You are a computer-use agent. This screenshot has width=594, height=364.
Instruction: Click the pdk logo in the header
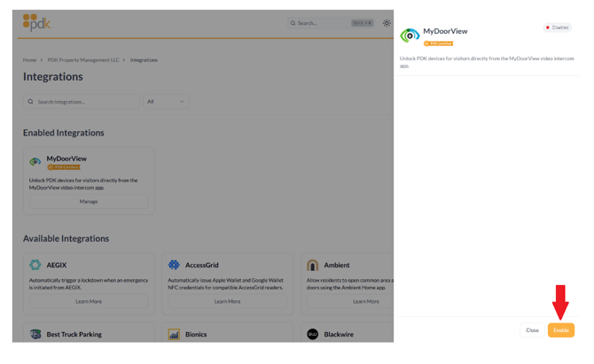click(36, 23)
